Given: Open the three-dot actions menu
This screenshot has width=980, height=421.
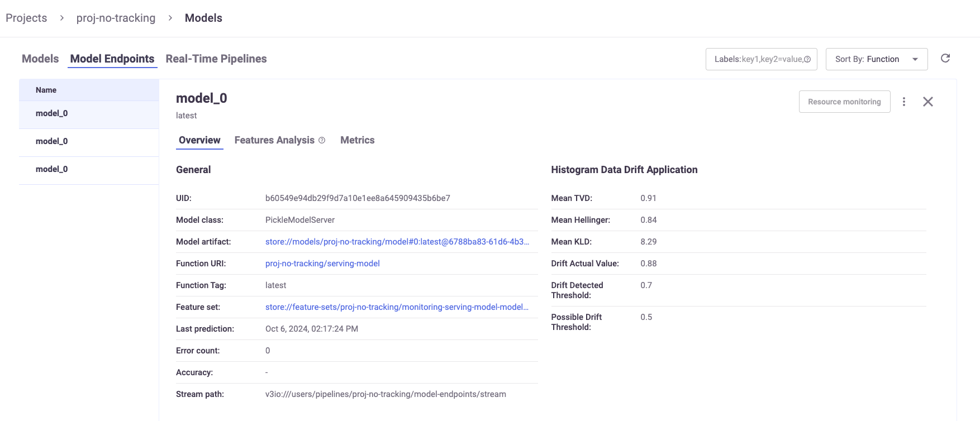Looking at the screenshot, I should coord(904,102).
